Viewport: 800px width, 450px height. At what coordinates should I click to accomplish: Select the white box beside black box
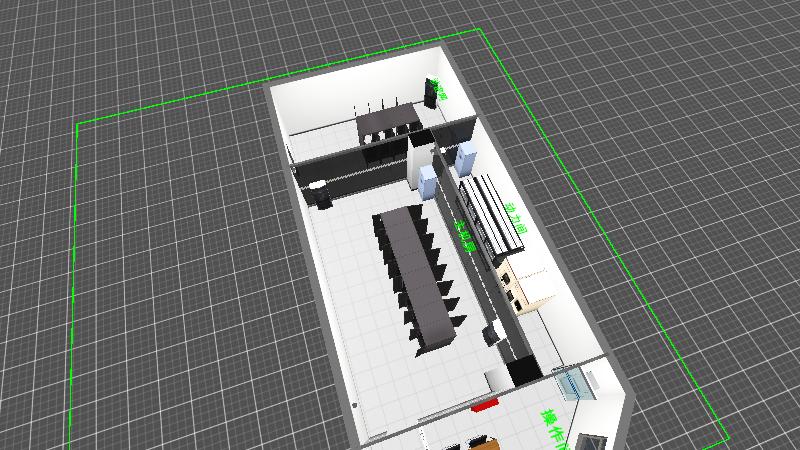[497, 379]
